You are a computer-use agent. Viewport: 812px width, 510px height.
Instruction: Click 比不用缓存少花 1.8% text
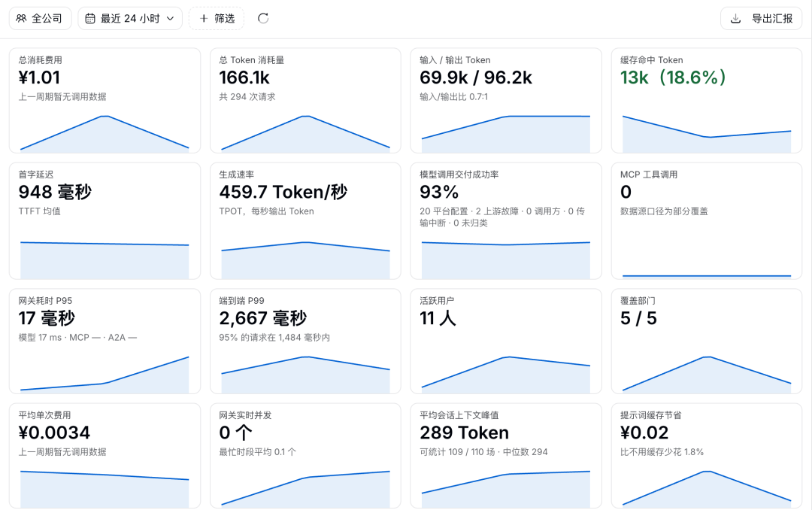[662, 452]
